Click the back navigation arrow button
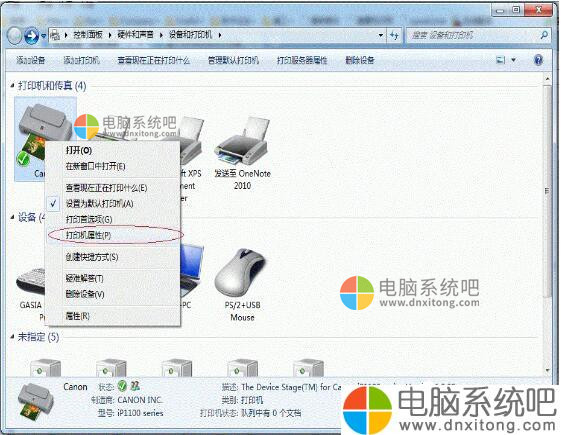This screenshot has width=561, height=435. click(15, 35)
